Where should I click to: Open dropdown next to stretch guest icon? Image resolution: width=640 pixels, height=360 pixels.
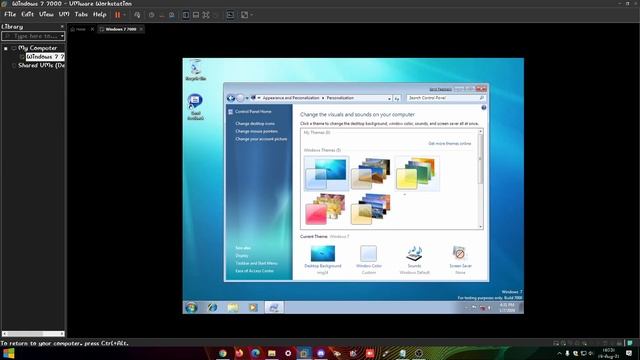click(252, 15)
